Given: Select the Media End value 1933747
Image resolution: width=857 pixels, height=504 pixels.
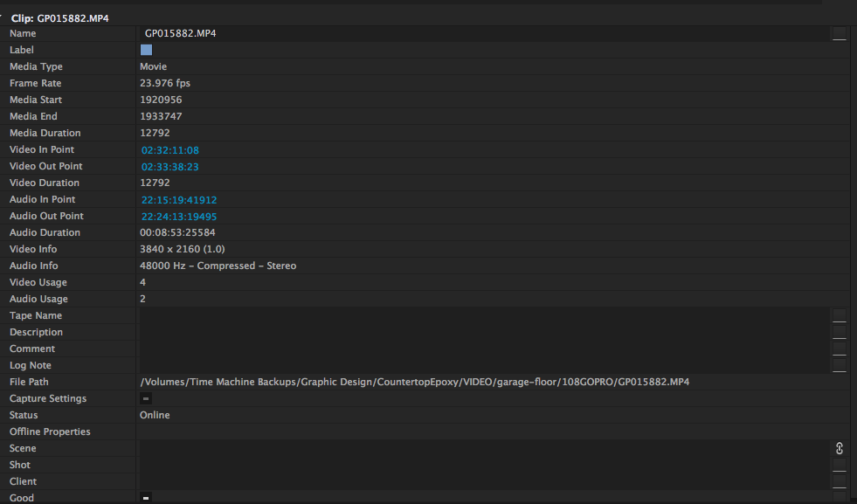Looking at the screenshot, I should point(161,116).
